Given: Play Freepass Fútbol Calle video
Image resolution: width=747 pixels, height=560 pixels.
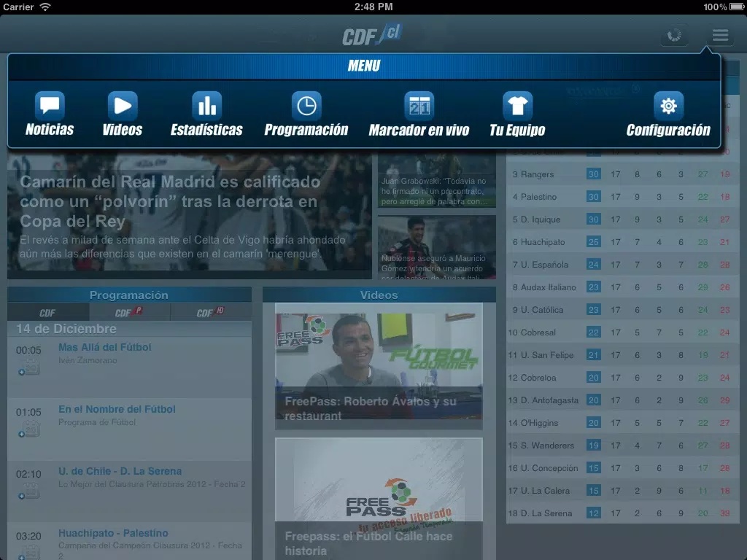Looking at the screenshot, I should click(x=379, y=499).
